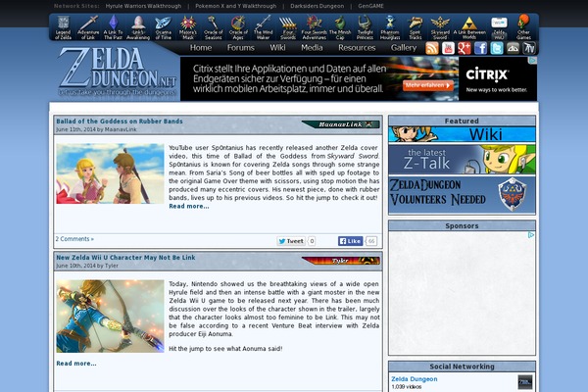
Task: Open article New Zelda Wii U Character May Not Be Link
Action: tap(125, 258)
